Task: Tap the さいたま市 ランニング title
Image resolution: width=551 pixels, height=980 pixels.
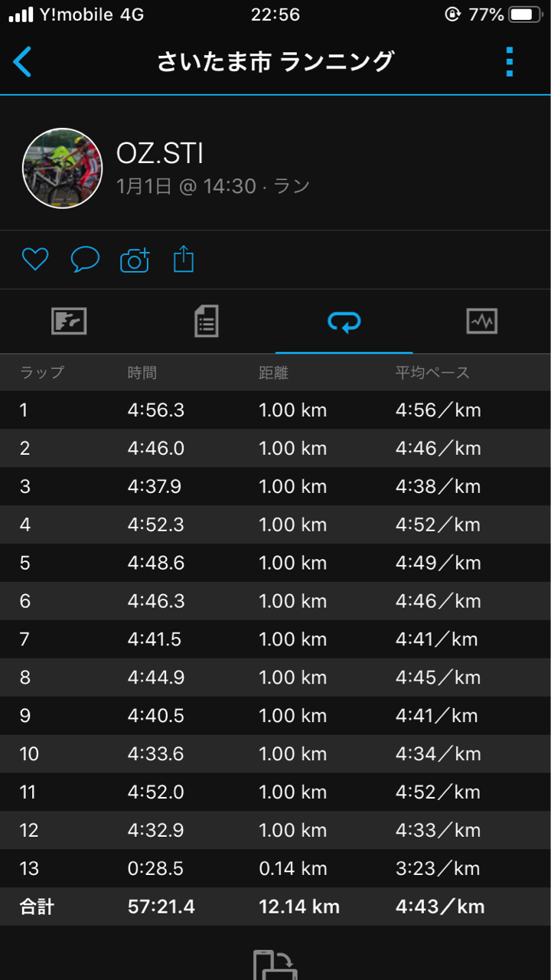Action: (x=275, y=61)
